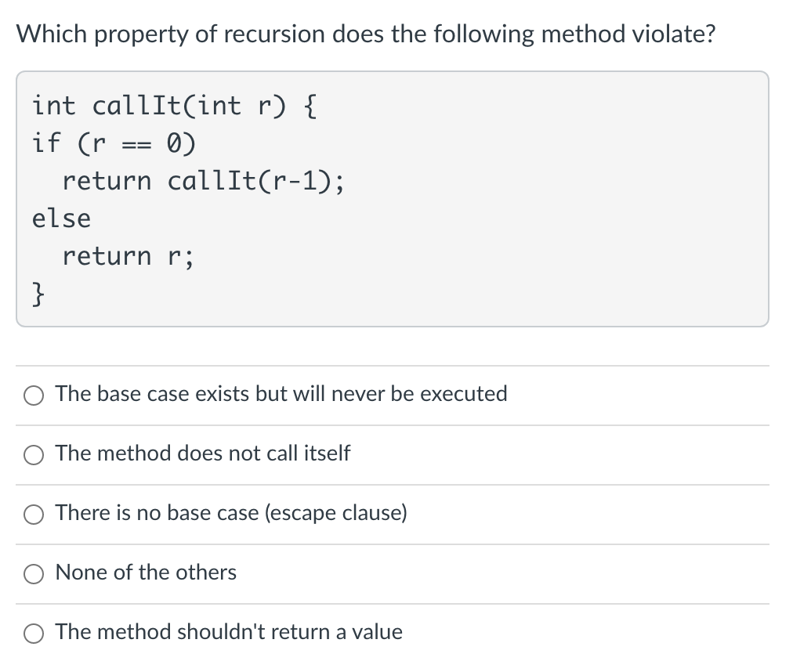Click 'The method does not call itself' label
Viewport: 793px width, 672px height.
point(203,453)
